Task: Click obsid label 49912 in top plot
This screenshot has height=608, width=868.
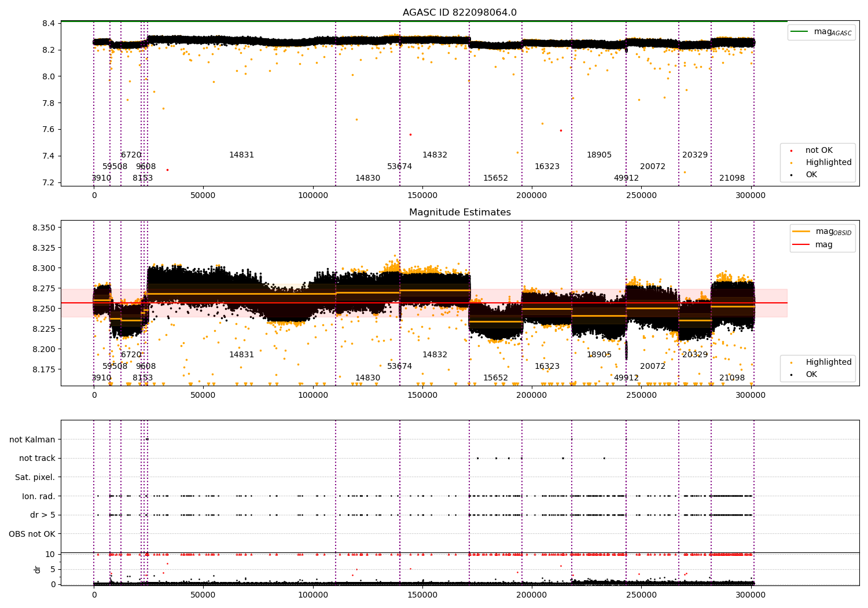Action: [x=626, y=178]
